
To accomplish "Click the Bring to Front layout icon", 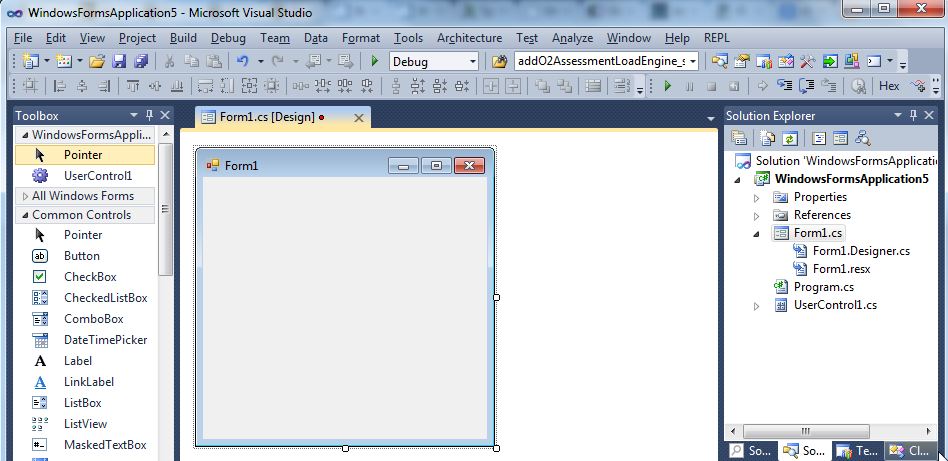I will 542,86.
